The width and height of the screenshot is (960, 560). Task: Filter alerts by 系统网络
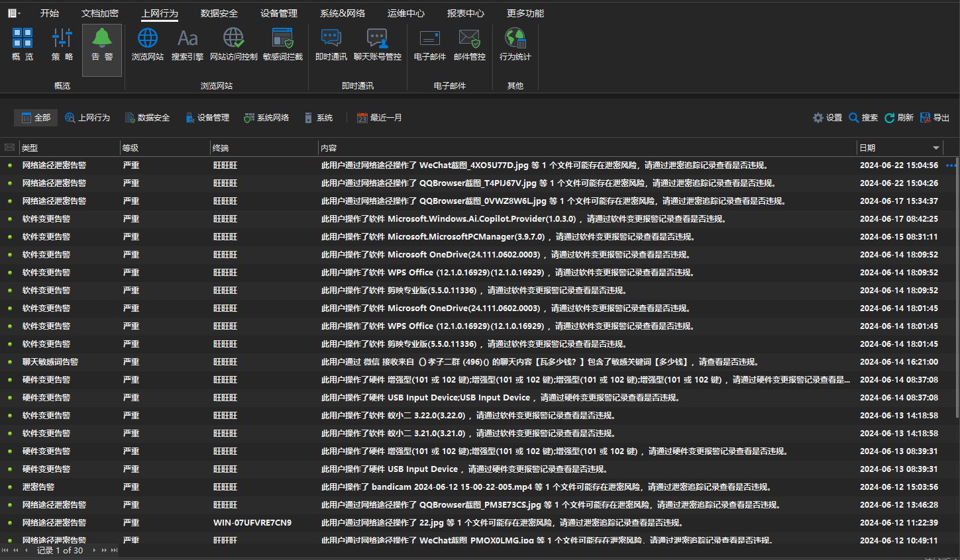click(266, 118)
